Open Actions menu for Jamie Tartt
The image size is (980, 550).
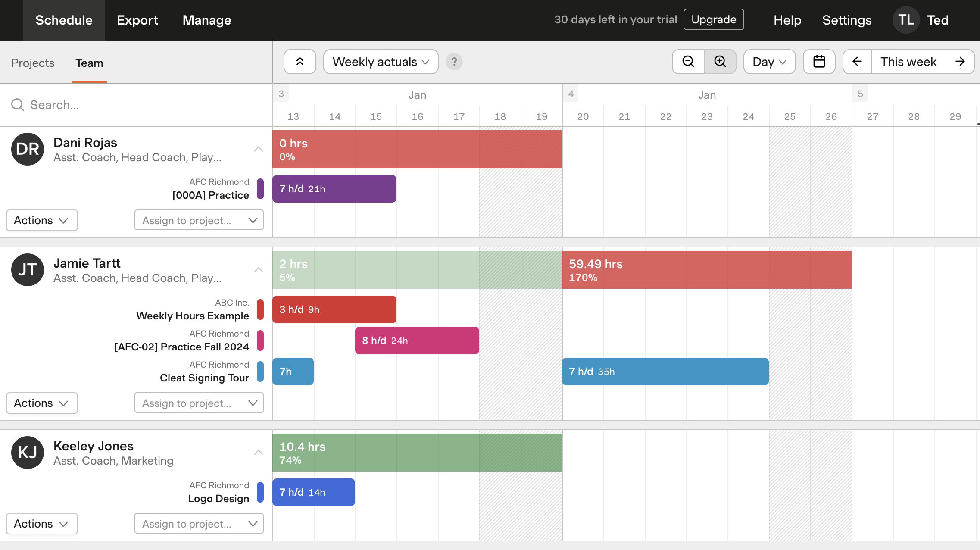[42, 403]
